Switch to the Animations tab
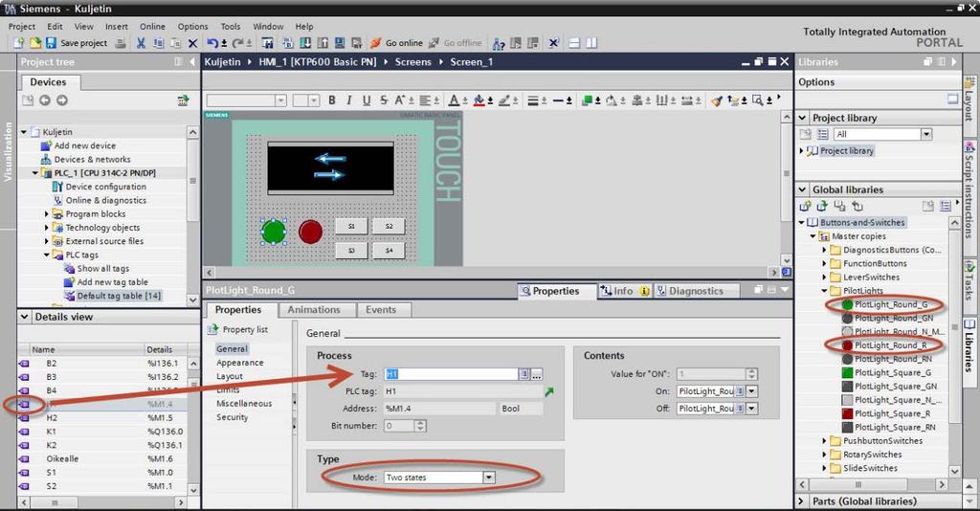 point(314,310)
